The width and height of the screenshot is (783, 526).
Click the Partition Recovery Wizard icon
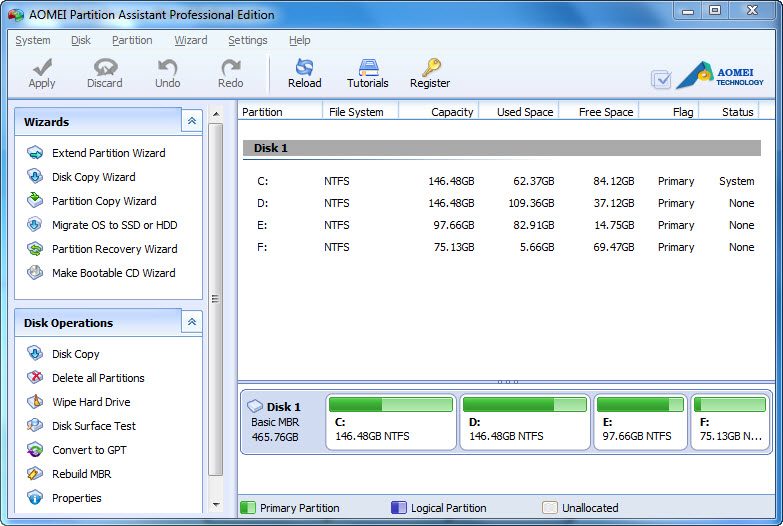[35, 248]
